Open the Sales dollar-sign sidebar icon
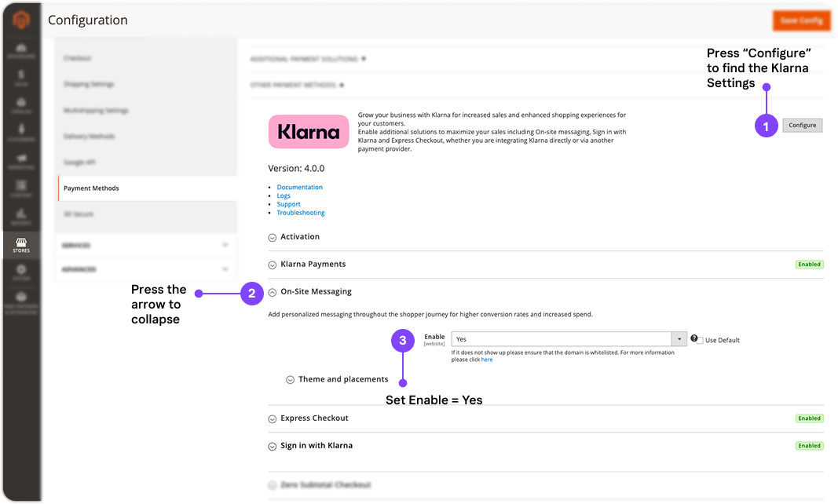 coord(20,77)
